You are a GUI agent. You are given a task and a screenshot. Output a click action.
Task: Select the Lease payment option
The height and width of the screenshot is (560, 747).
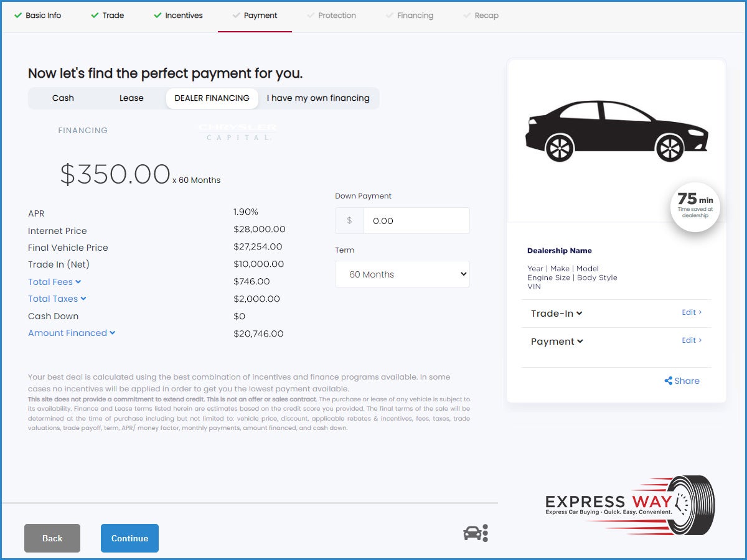131,98
